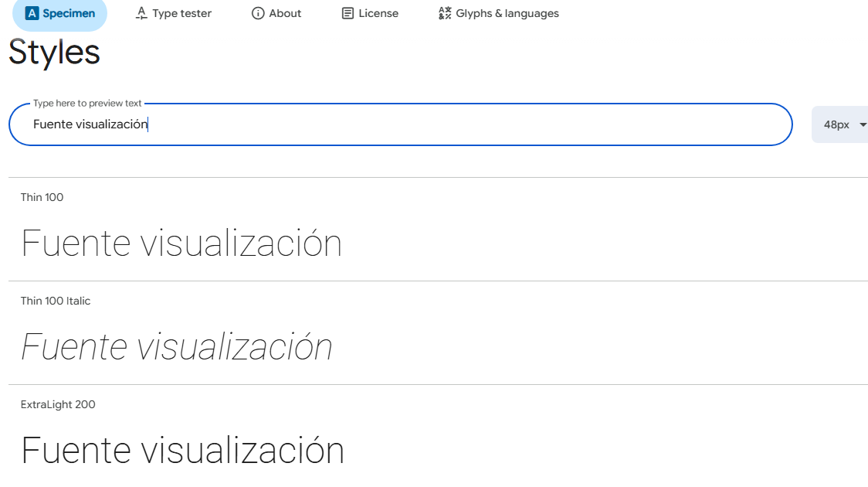Click the Glyphs & languages icon
The image size is (868, 487).
pos(445,13)
